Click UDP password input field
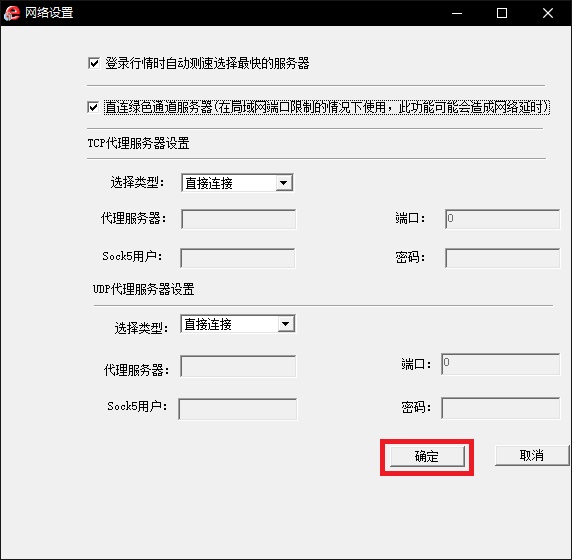This screenshot has height=560, width=572. pos(500,408)
